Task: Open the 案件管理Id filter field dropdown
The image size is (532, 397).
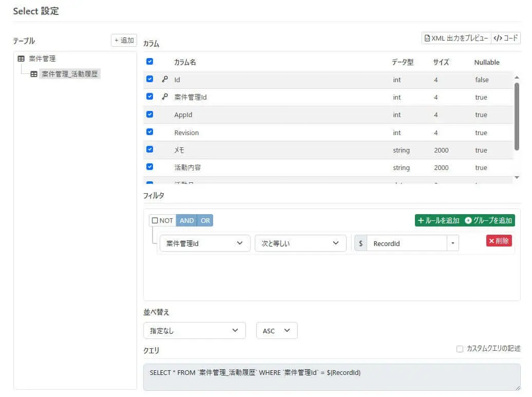Action: point(205,243)
